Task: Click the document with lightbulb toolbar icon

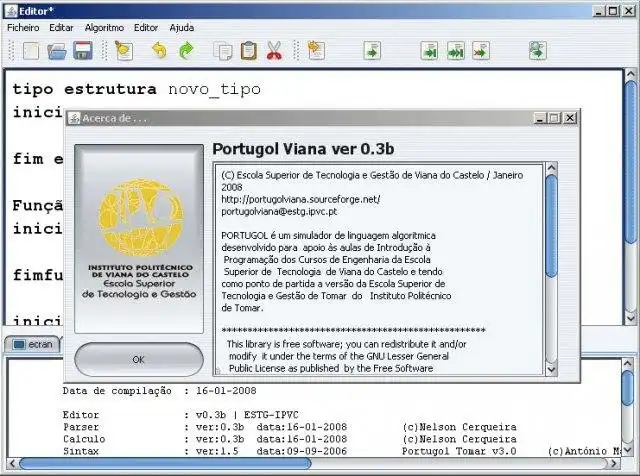Action: (x=124, y=51)
